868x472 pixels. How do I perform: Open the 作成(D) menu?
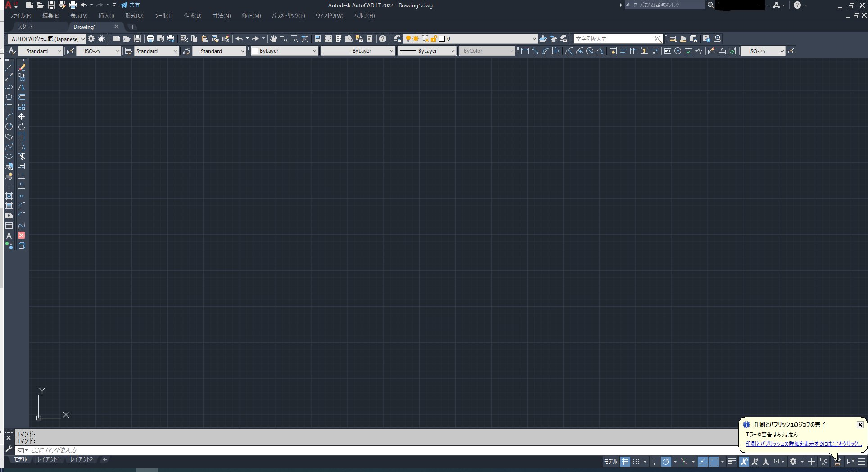193,16
